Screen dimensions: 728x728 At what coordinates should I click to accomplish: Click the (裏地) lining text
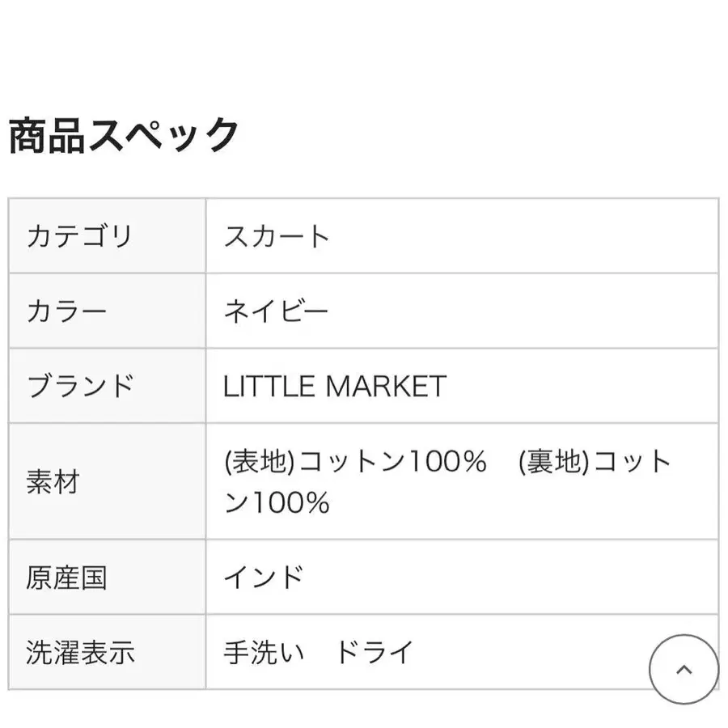coord(556,463)
